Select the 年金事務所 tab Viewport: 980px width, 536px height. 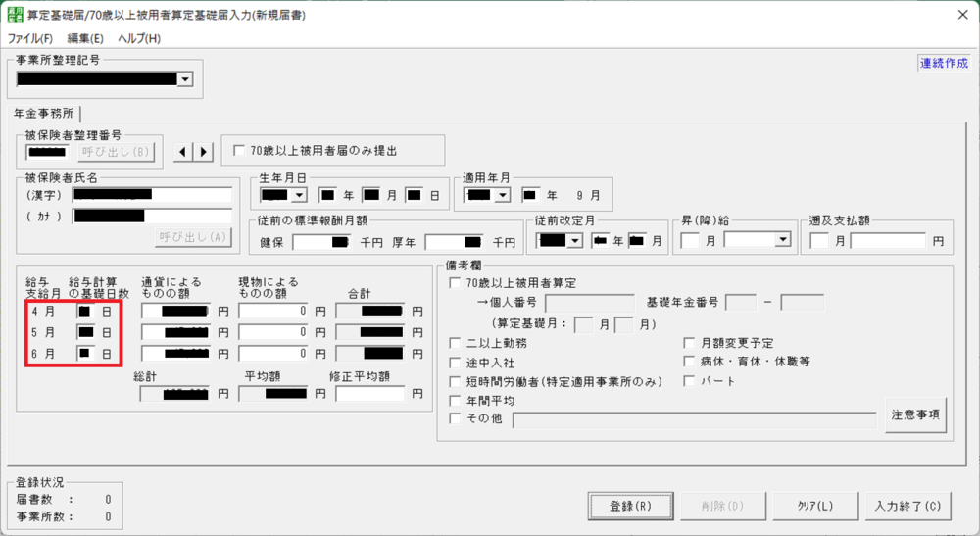43,113
